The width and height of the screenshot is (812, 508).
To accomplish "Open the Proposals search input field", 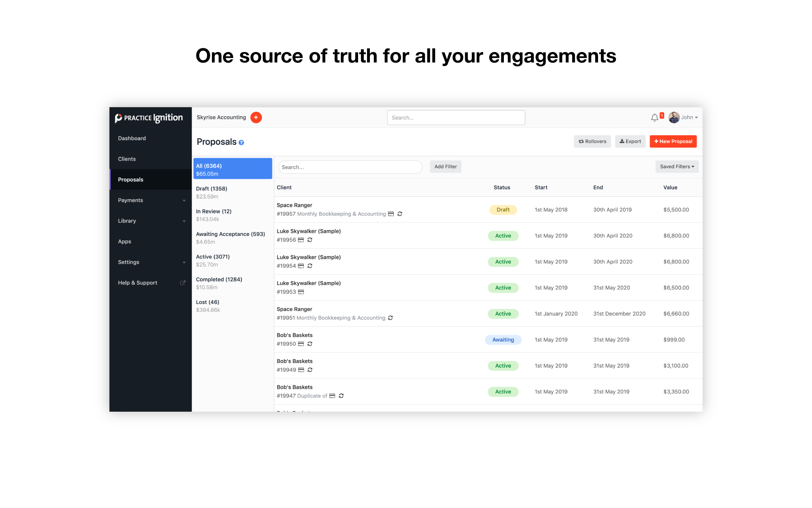I will [x=348, y=166].
